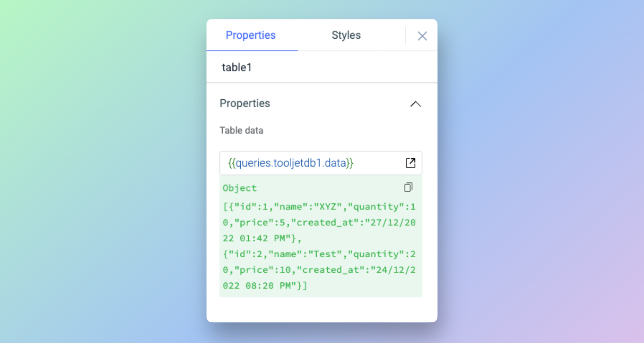Click empty panel area below JSON preview
The image size is (644, 343).
(321, 309)
